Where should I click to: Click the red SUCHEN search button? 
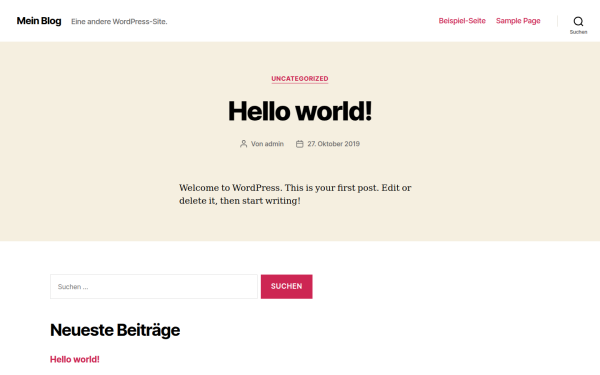click(x=287, y=287)
